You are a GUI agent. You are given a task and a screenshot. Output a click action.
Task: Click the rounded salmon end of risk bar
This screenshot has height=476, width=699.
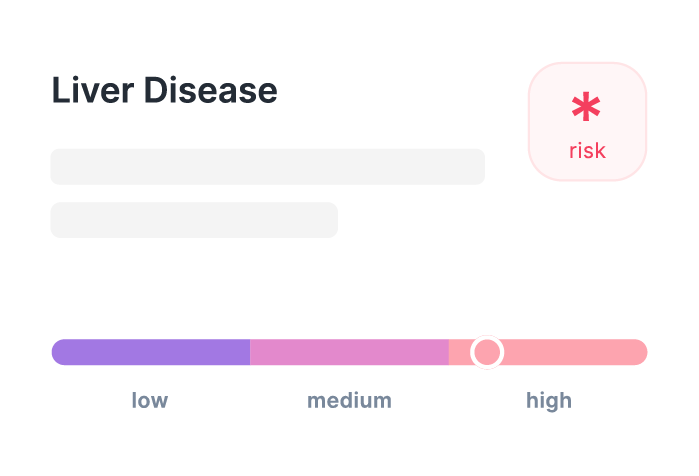point(638,352)
